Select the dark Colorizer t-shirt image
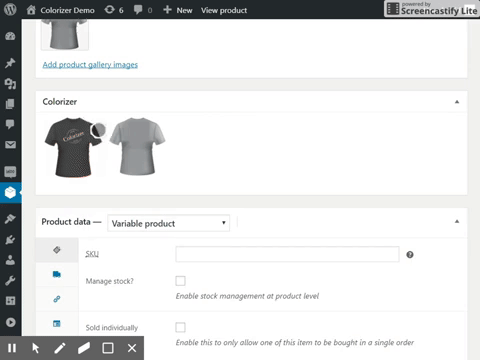The height and width of the screenshot is (360, 480). (x=73, y=147)
